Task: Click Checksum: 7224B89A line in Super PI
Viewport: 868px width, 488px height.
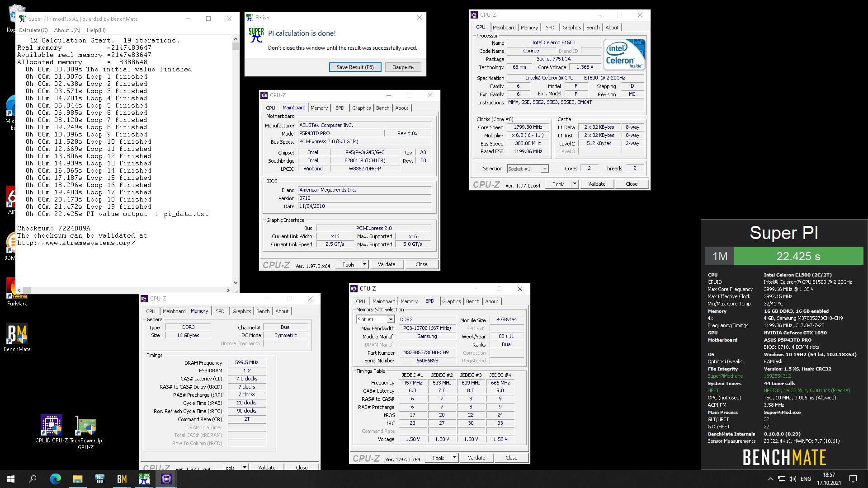Action: [54, 229]
